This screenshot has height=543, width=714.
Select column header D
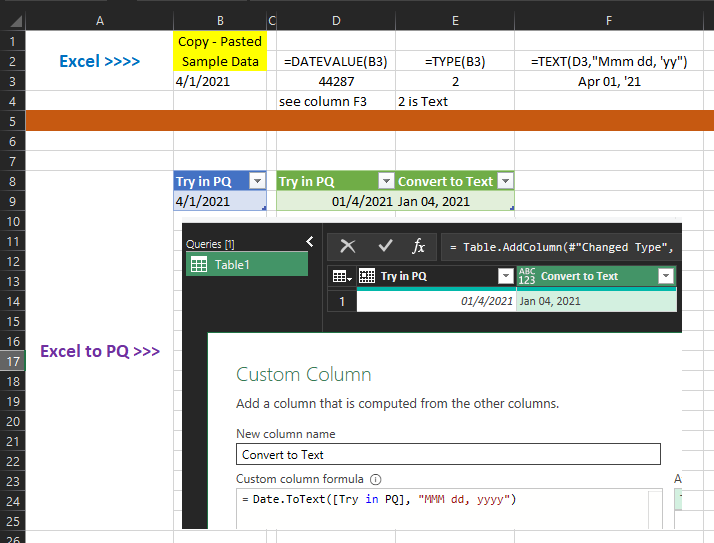click(336, 20)
